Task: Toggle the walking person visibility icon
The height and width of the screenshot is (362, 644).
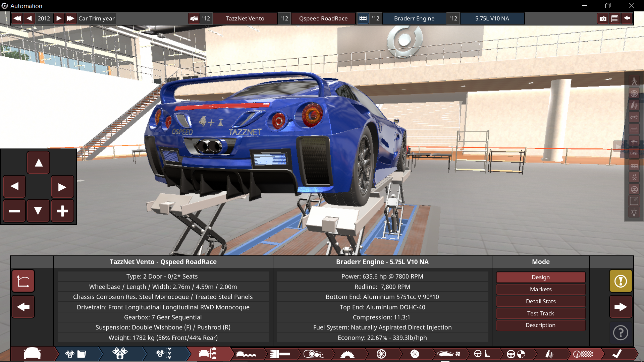Action: [634, 81]
